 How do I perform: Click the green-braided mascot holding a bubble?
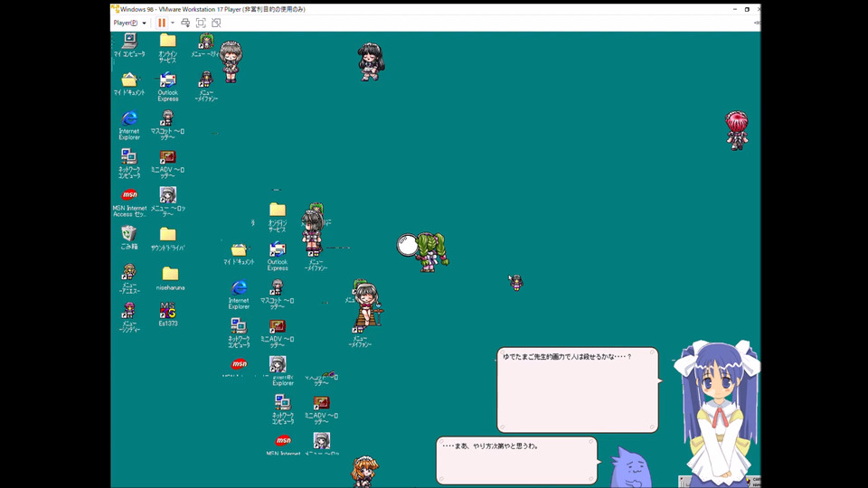(432, 252)
